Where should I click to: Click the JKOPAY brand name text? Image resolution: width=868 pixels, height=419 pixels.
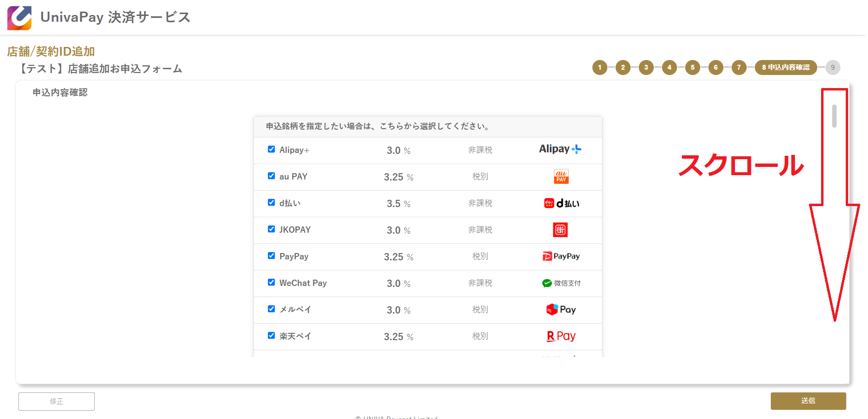pos(295,230)
